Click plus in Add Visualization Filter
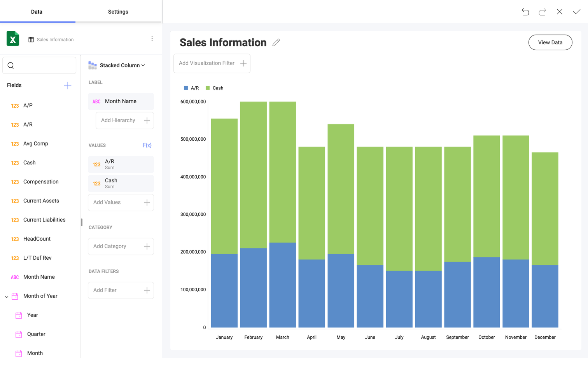The height and width of the screenshot is (374, 588). 243,63
